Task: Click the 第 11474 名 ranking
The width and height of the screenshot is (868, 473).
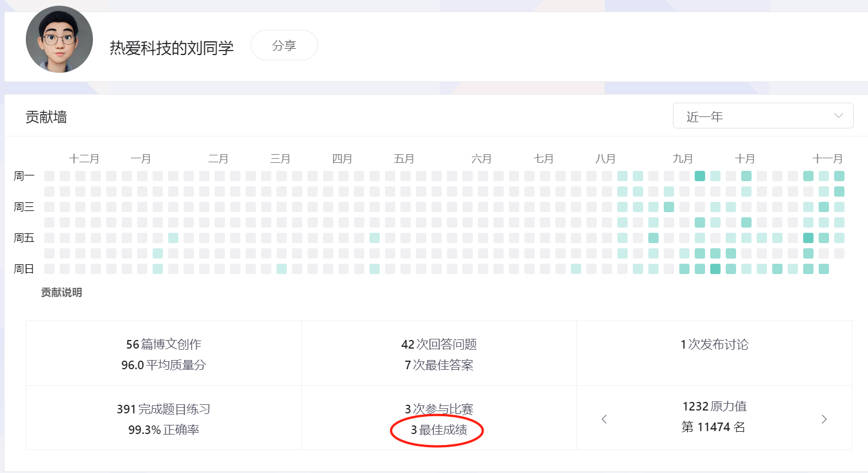Action: (x=713, y=427)
